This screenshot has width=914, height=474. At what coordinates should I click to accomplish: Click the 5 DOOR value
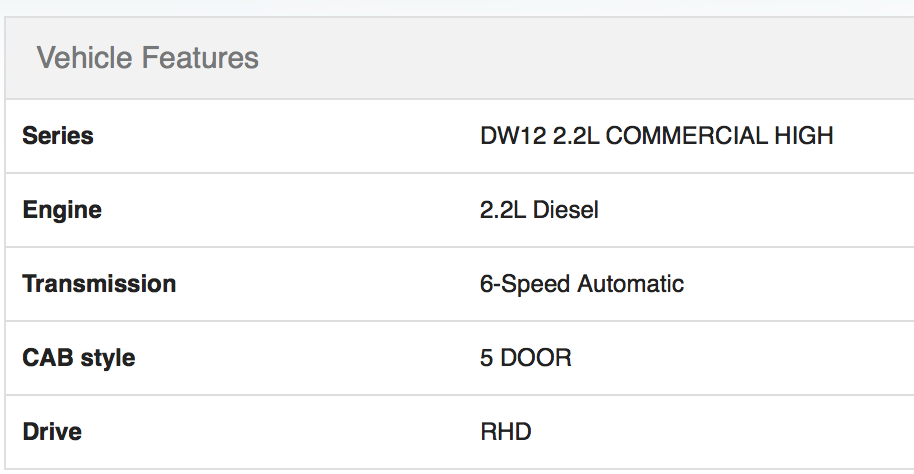coord(526,358)
